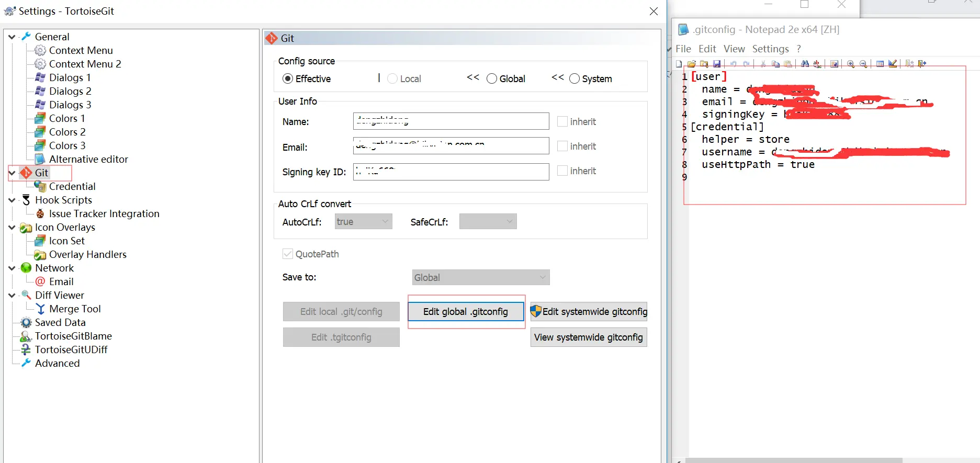
Task: Click the Undo arrow in Notepad2 toolbar
Action: coord(734,64)
